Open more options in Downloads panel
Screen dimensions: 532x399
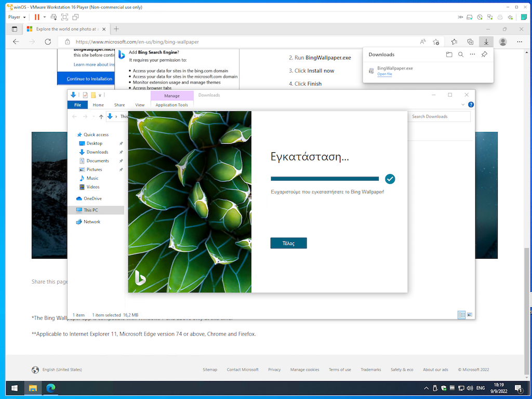(472, 54)
